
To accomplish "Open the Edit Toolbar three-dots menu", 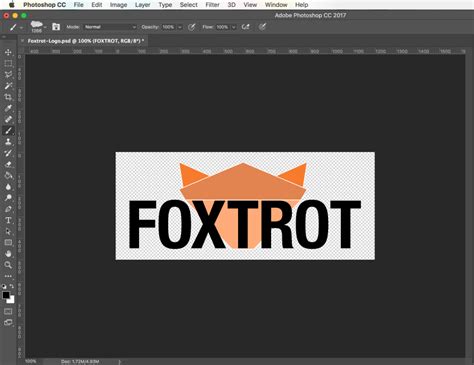I will (x=8, y=276).
